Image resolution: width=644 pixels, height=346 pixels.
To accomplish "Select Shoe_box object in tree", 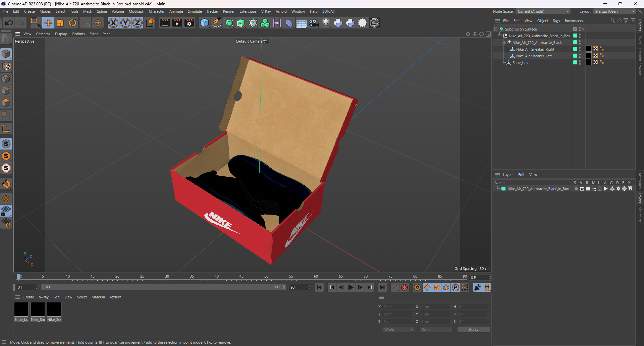I will click(x=520, y=63).
